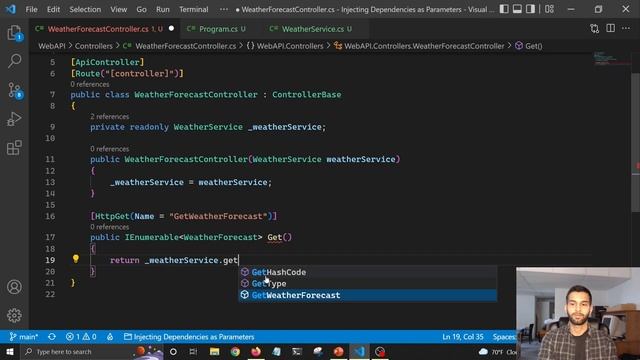
Task: Open Google Chrome from the taskbar
Action: 235,351
